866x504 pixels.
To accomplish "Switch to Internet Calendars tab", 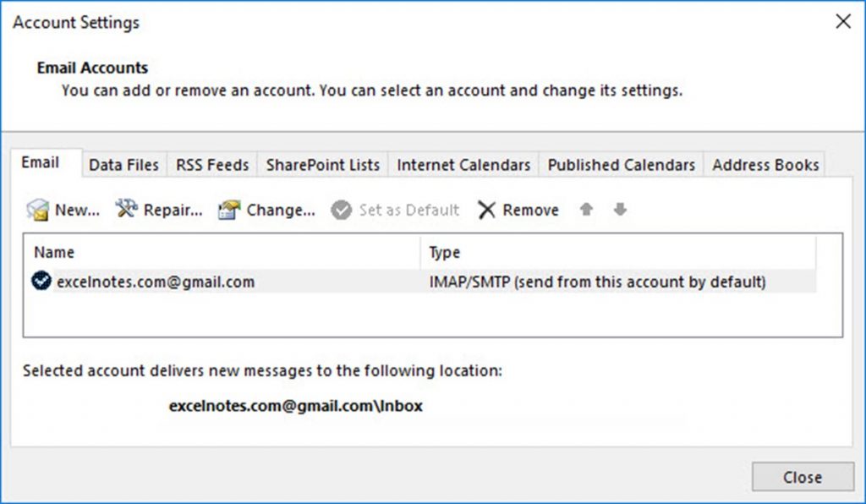I will (x=463, y=165).
